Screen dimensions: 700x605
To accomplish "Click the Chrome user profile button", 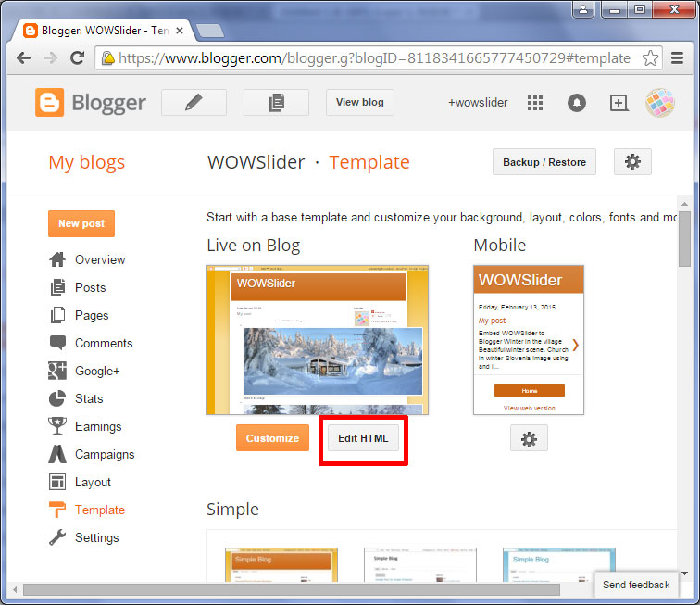I will (583, 9).
